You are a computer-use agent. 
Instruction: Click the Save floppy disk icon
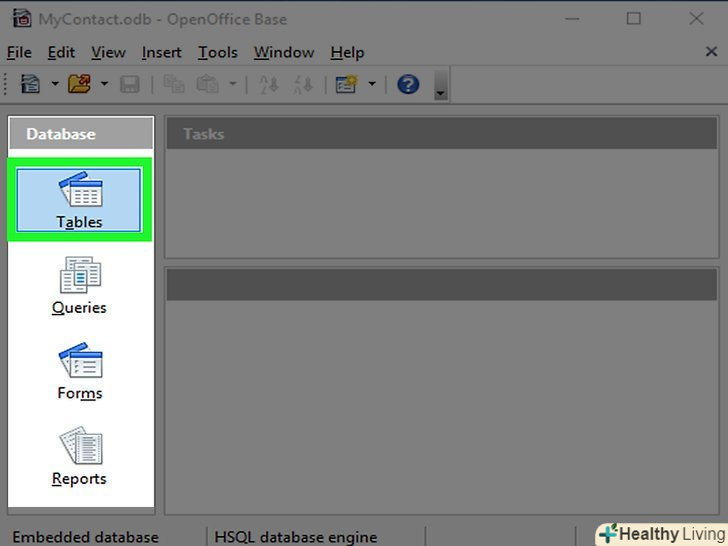coord(130,84)
